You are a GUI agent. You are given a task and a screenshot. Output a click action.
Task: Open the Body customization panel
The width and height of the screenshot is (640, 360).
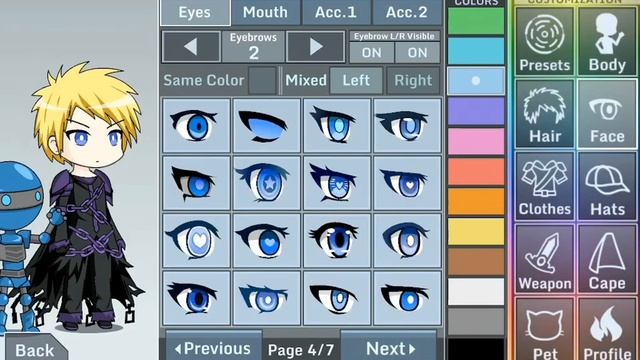point(607,41)
